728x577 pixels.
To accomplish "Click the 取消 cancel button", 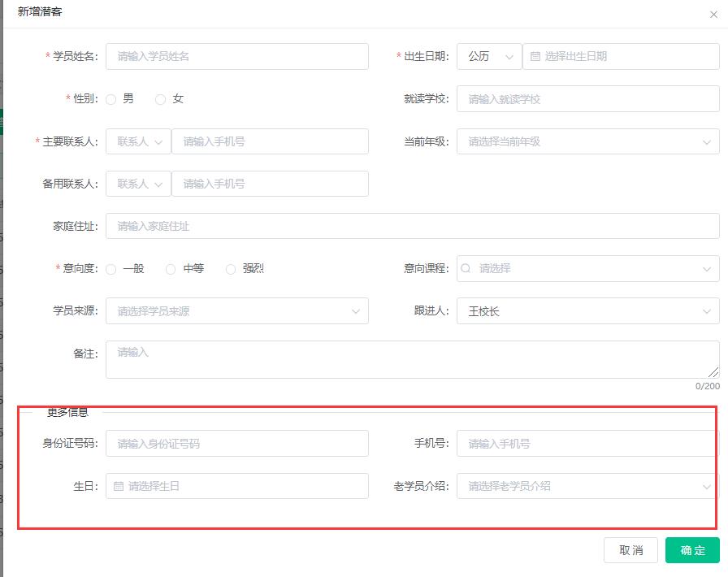I will (631, 550).
